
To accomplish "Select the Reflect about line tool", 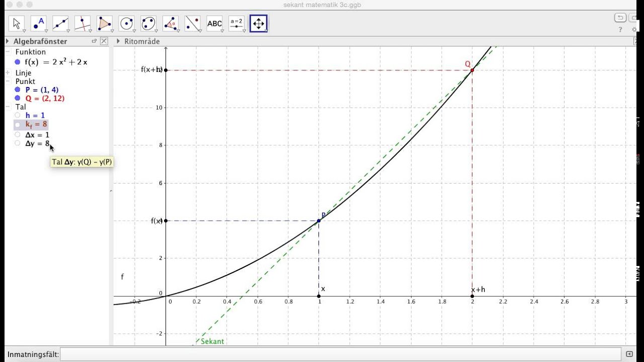I will [x=193, y=24].
